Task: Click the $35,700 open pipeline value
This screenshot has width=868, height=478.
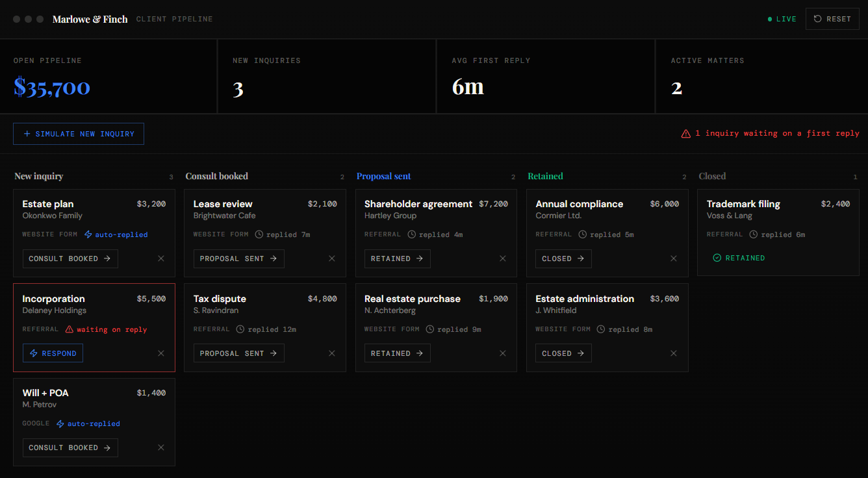Action: [x=52, y=87]
